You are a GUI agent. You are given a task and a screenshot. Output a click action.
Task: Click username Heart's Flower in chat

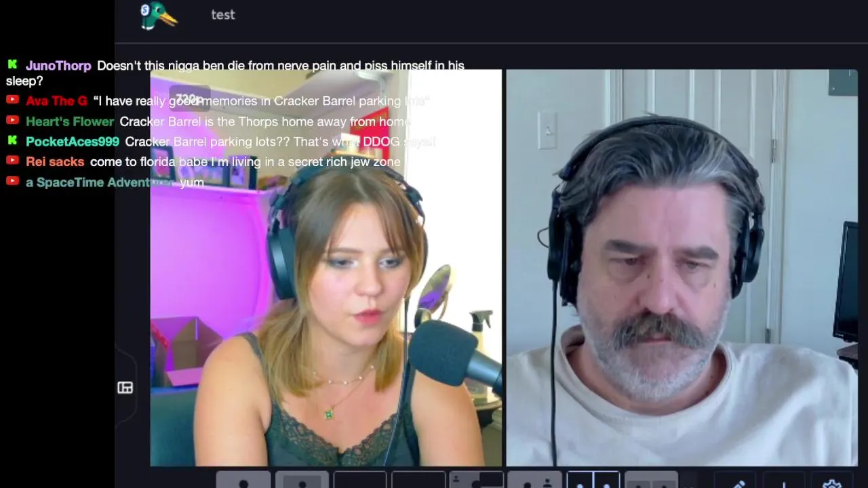tap(70, 121)
